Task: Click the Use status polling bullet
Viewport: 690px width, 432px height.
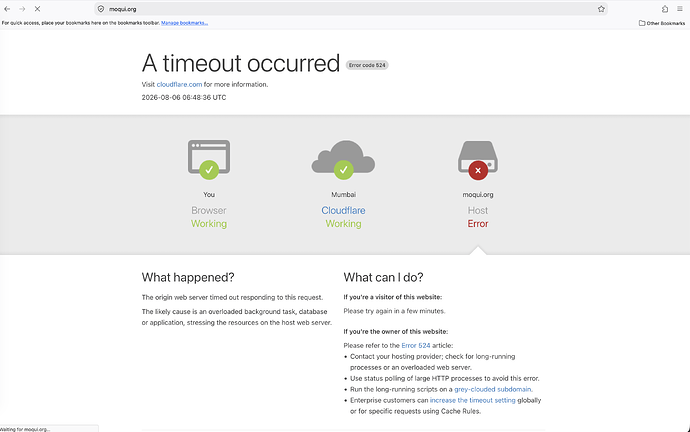Action: 444,378
